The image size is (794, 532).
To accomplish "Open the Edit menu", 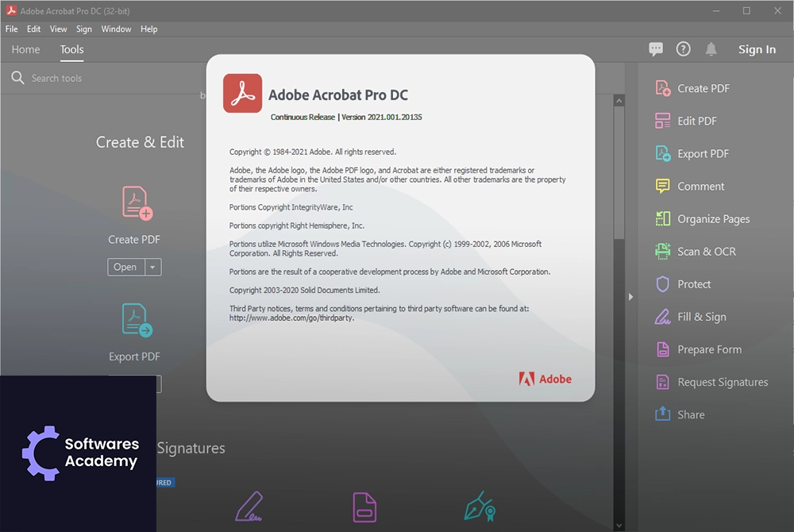I will click(34, 29).
